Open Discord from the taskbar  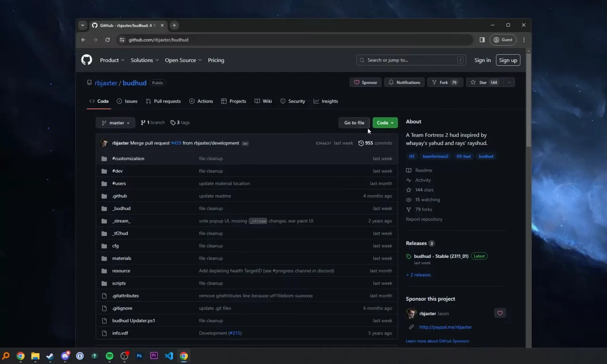coord(65,356)
